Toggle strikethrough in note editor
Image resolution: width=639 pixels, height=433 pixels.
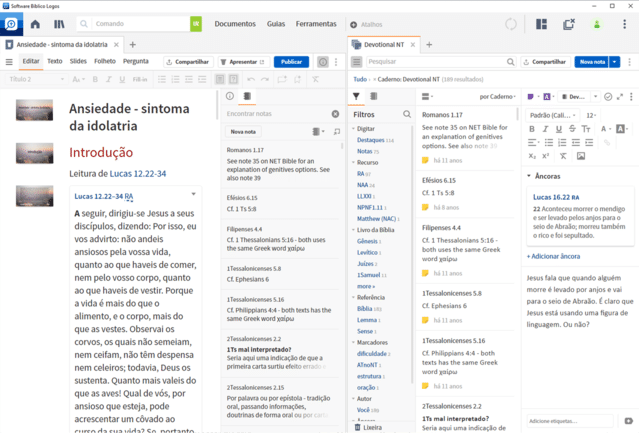[x=572, y=129]
